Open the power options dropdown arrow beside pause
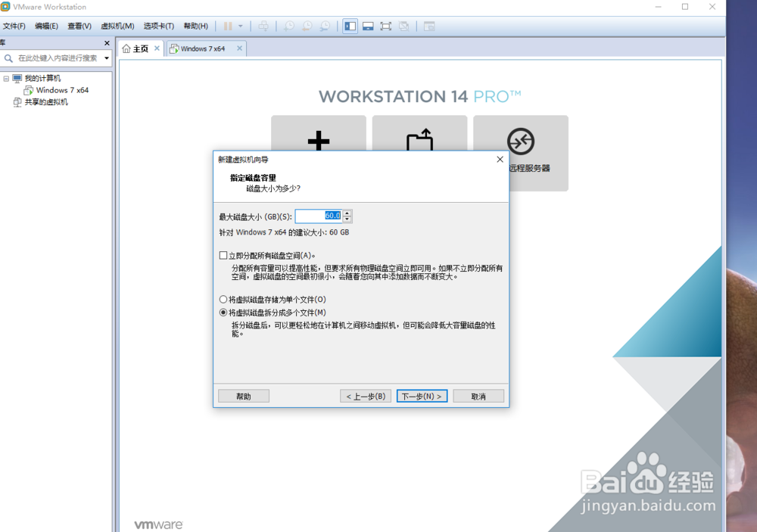Viewport: 757px width, 532px height. 241,26
